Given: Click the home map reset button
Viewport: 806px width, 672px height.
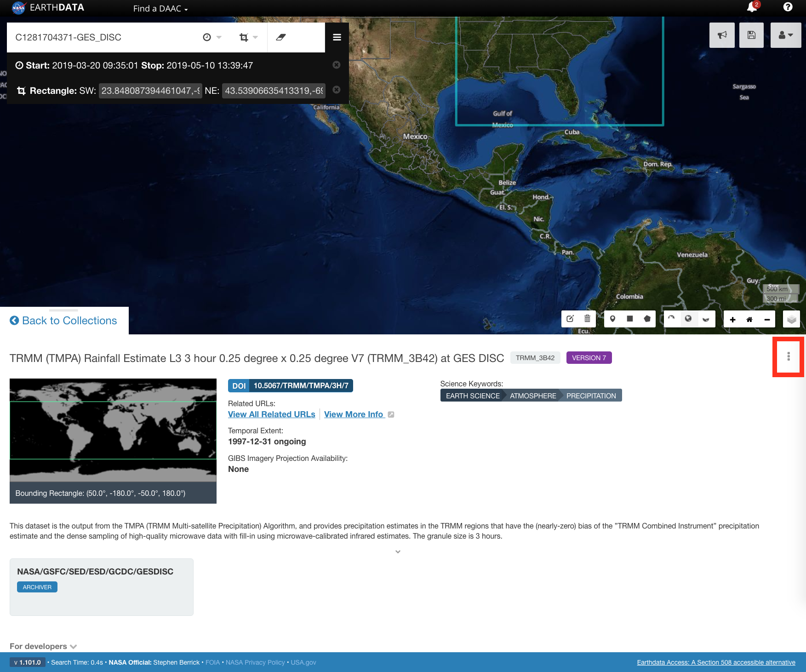Looking at the screenshot, I should (749, 319).
